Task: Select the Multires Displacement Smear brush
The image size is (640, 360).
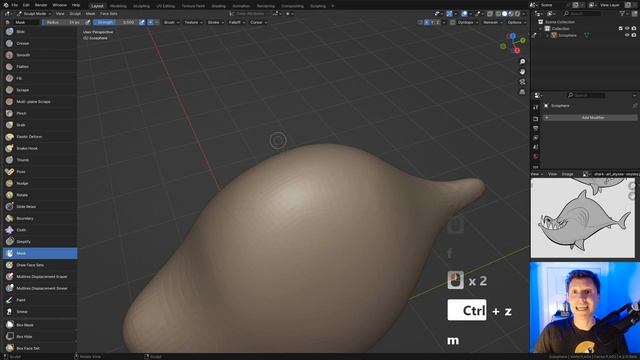Action: 40,288
